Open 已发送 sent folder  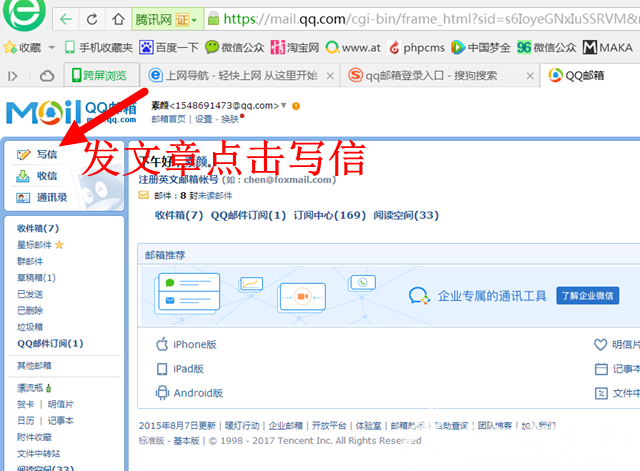(x=30, y=294)
